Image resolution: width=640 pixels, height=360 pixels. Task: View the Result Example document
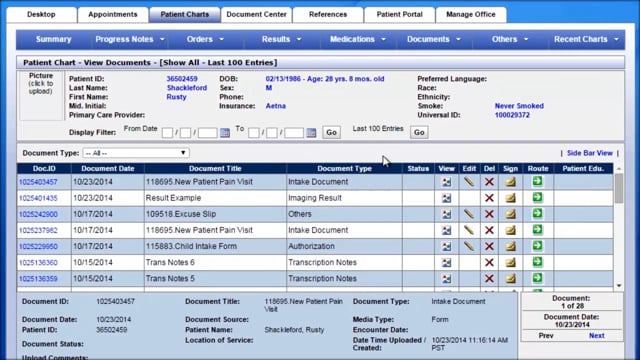[447, 198]
